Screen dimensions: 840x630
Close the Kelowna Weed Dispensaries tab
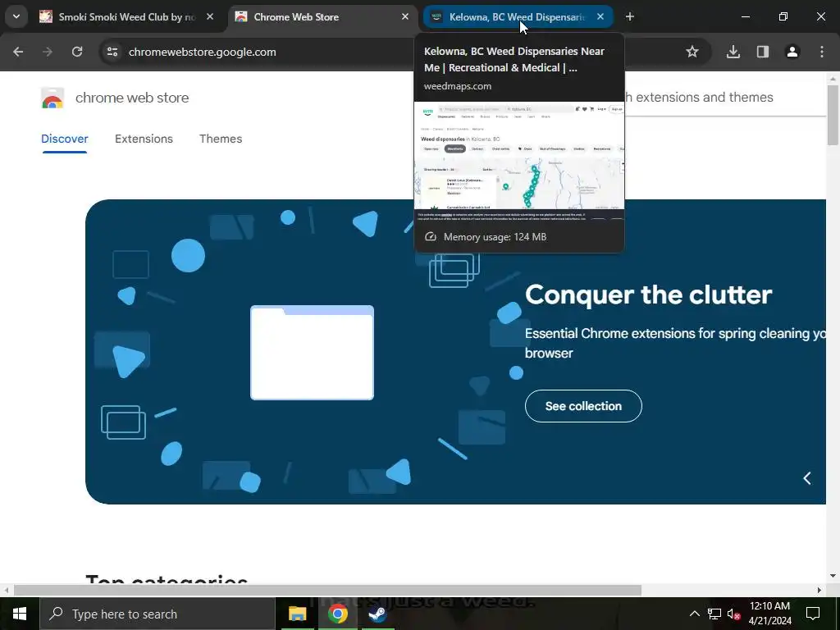[x=600, y=16]
